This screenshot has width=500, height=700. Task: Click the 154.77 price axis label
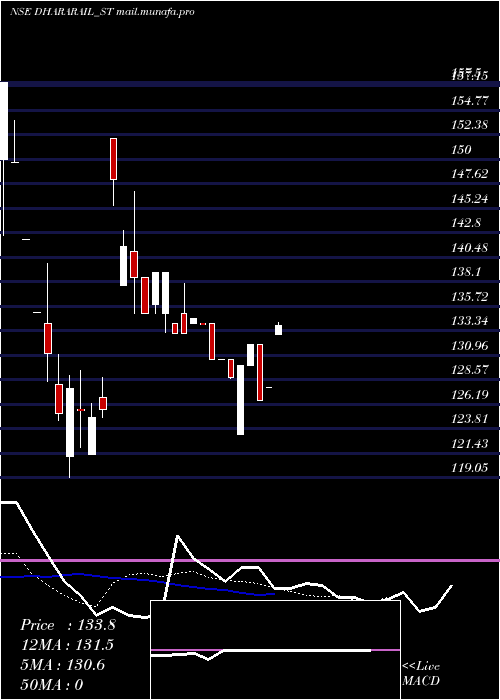[469, 100]
